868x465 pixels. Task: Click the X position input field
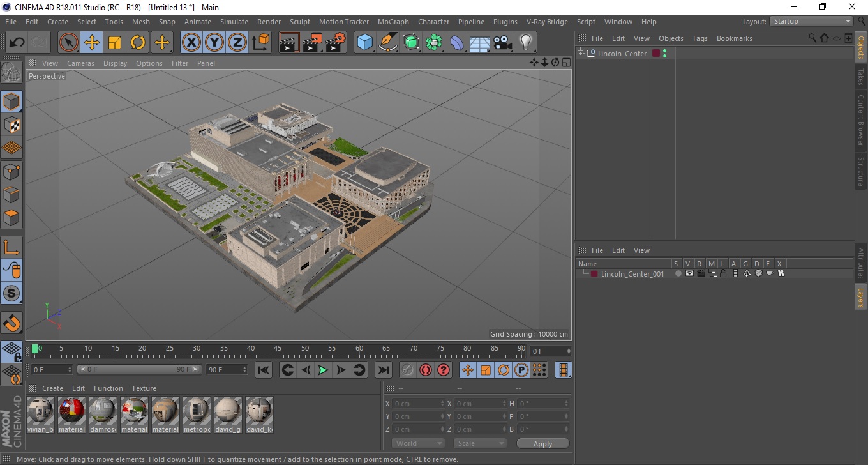pos(417,404)
